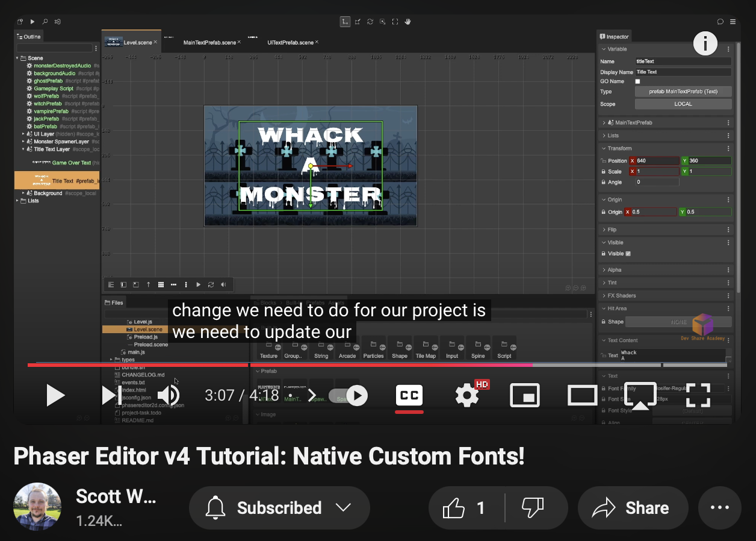Collapse the Transform section in the Inspector
This screenshot has height=541, width=756.
[604, 148]
